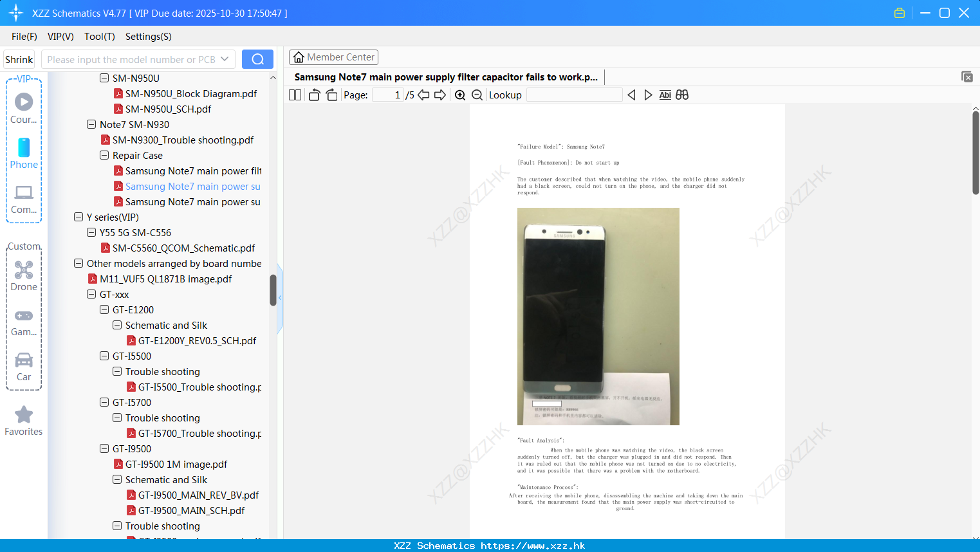
Task: Find next lookup result triangle
Action: coord(648,95)
